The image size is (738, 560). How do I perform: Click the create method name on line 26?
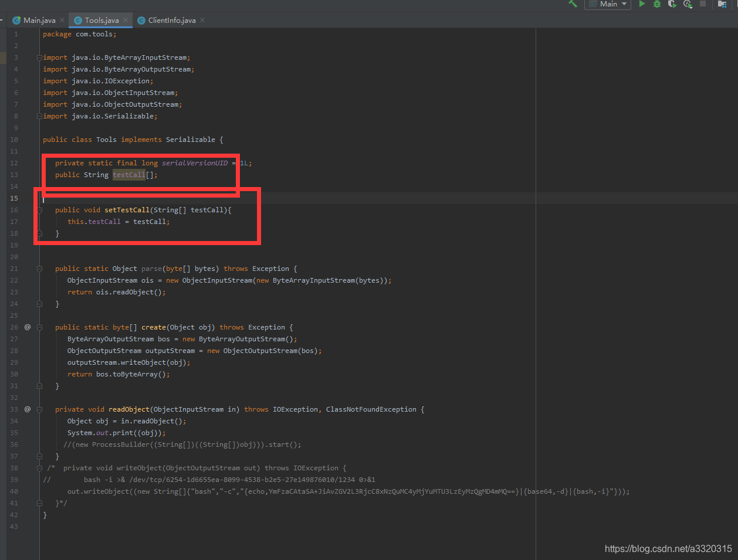153,327
